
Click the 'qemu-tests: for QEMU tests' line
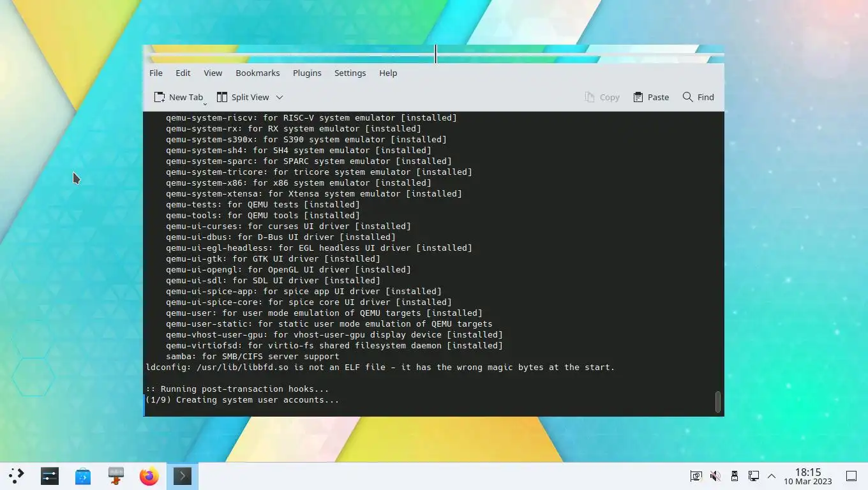click(x=263, y=205)
